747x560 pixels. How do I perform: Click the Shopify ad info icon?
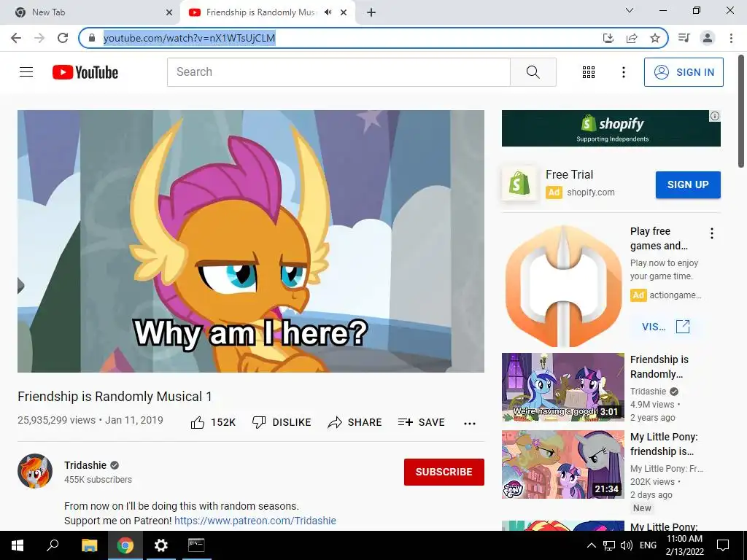point(715,116)
